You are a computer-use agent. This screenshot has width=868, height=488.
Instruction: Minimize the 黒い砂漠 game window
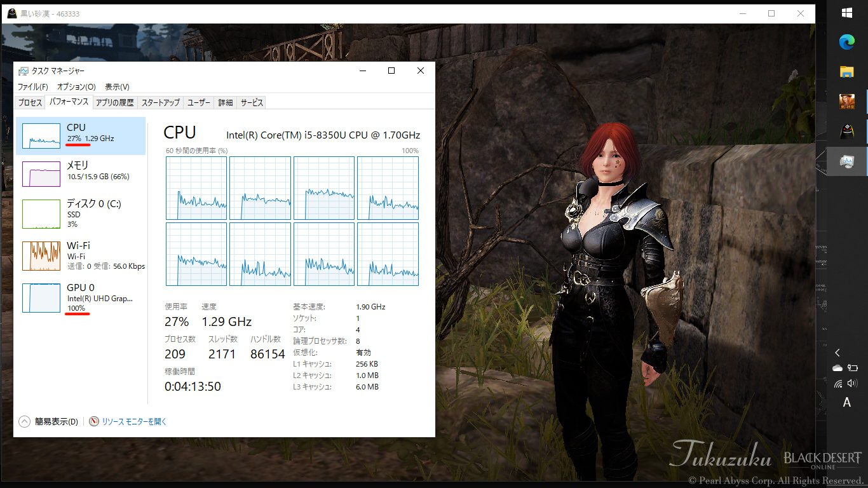point(742,13)
